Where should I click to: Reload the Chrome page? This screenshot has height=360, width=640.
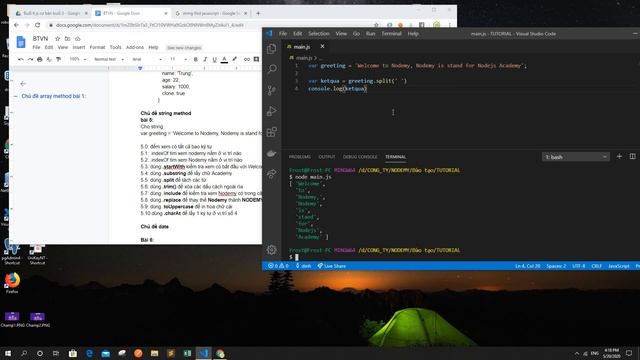pos(38,25)
